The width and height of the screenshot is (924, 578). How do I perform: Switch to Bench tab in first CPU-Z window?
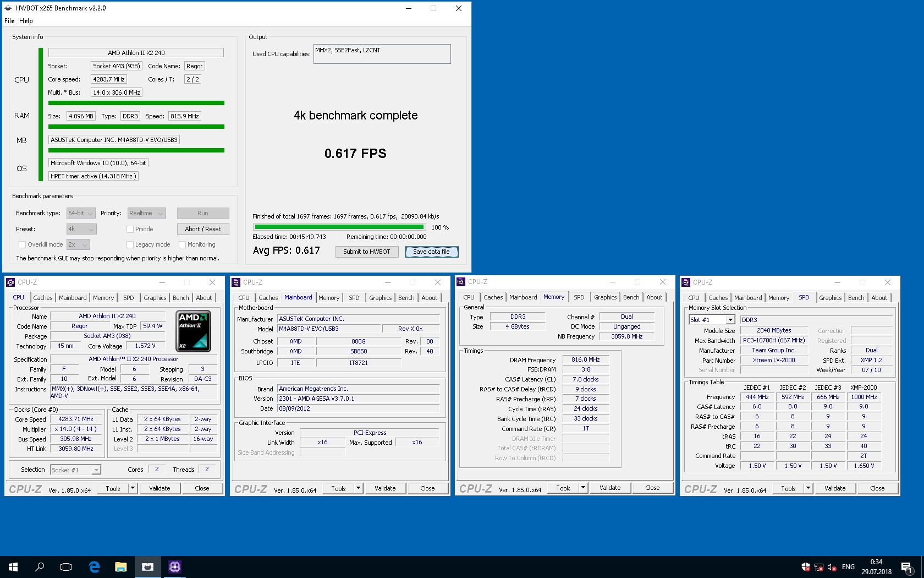tap(181, 298)
